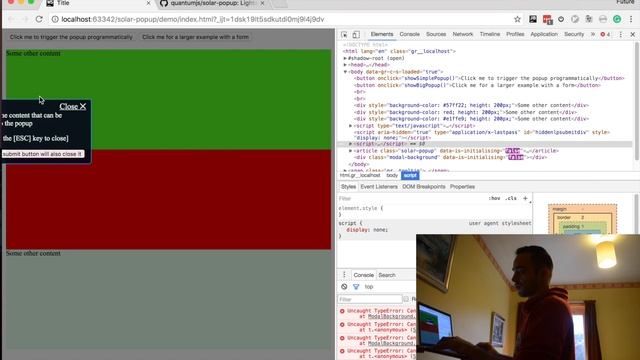Open the Security tab
This screenshot has width=640, height=360.
(574, 34)
